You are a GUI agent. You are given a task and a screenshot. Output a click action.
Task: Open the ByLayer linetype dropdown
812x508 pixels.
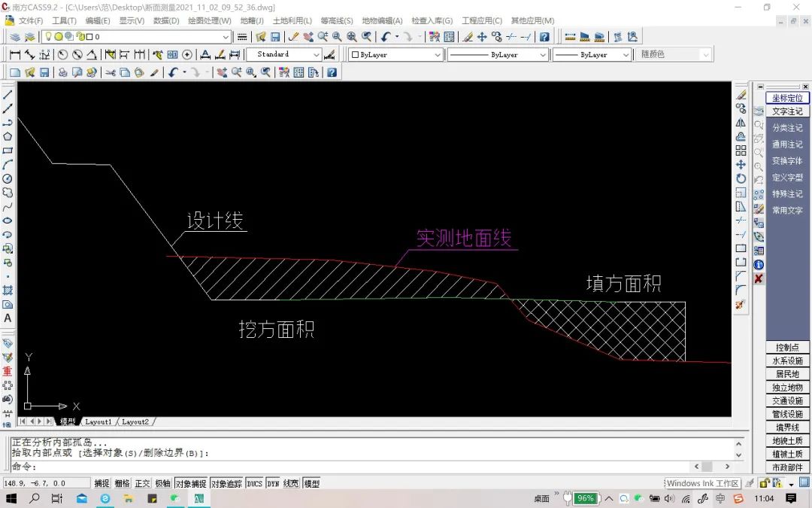tap(498, 54)
